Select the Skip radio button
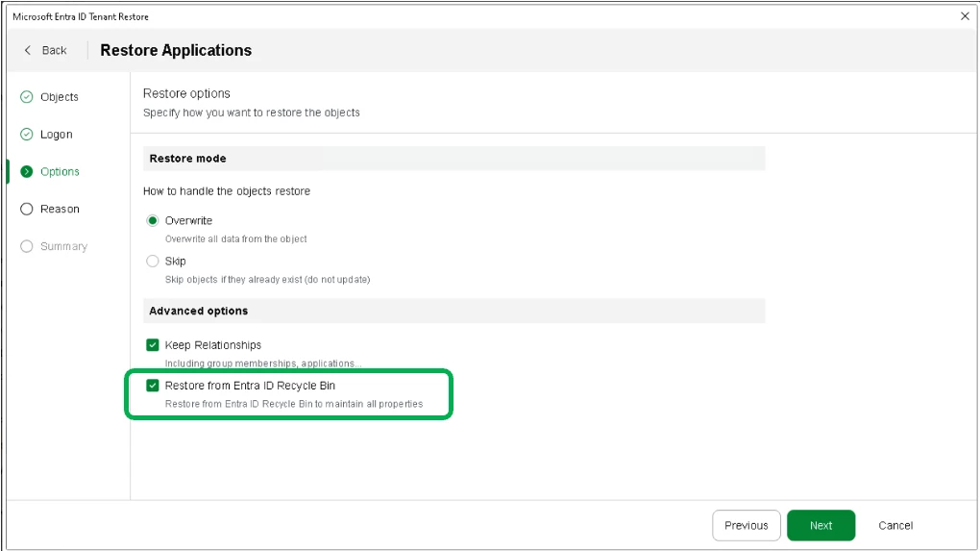This screenshot has height=551, width=980. 153,261
